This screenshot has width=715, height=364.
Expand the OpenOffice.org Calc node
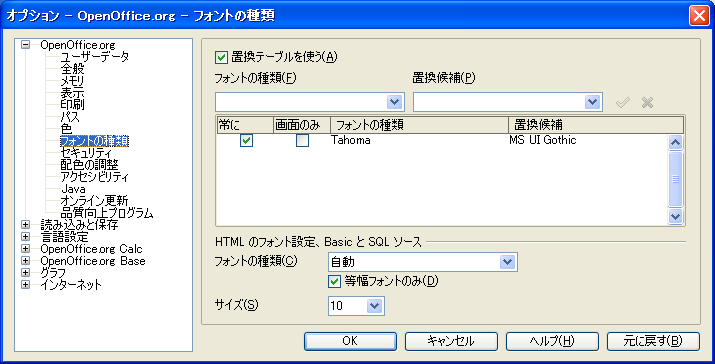[26, 249]
